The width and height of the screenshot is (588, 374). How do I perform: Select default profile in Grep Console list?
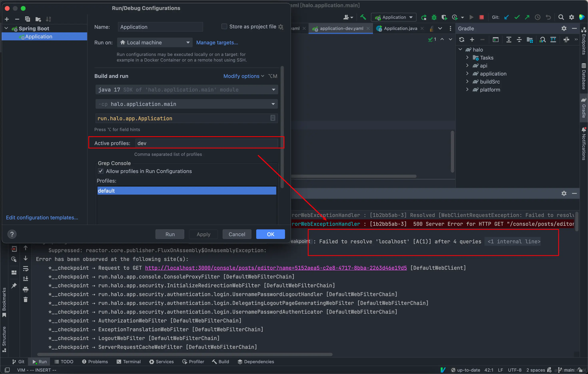click(x=186, y=191)
